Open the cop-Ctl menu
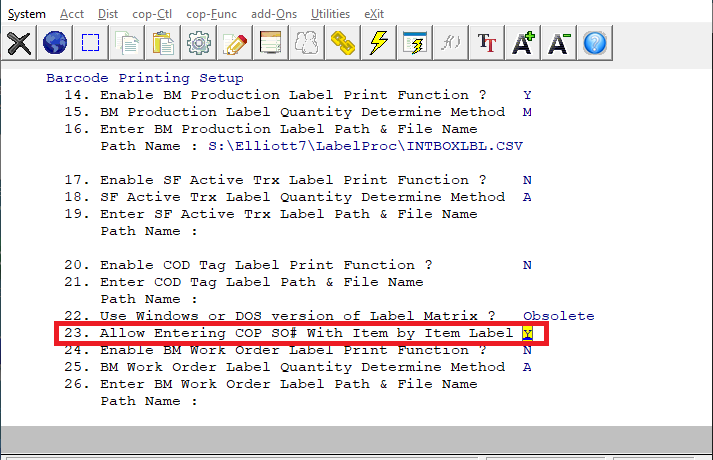The width and height of the screenshot is (713, 460). coord(152,14)
